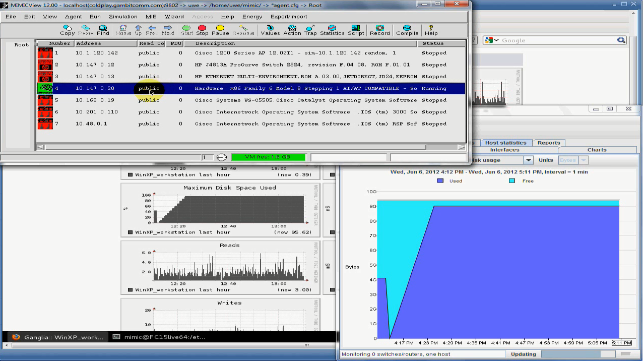Viewport: 644px width, 361px height.
Task: Click the Free legend color swatch
Action: point(512,180)
